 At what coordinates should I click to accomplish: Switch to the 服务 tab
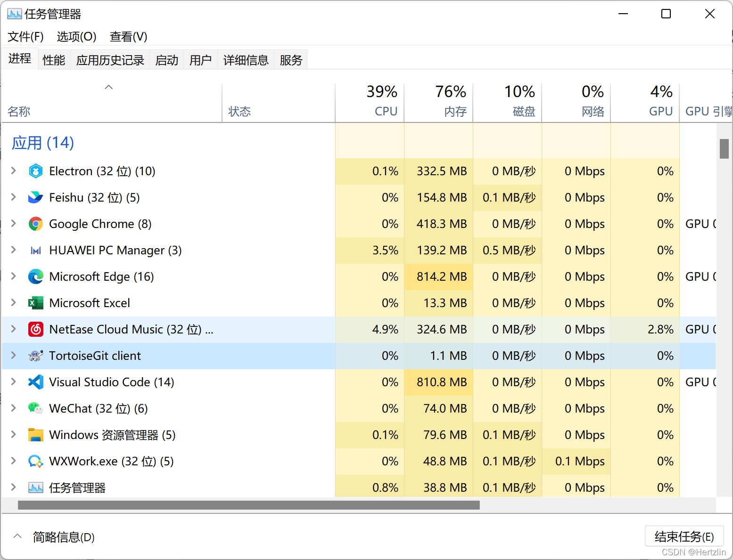tap(291, 60)
